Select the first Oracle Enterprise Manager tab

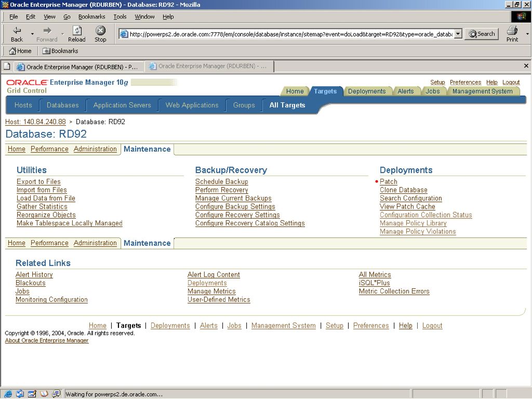[x=79, y=67]
